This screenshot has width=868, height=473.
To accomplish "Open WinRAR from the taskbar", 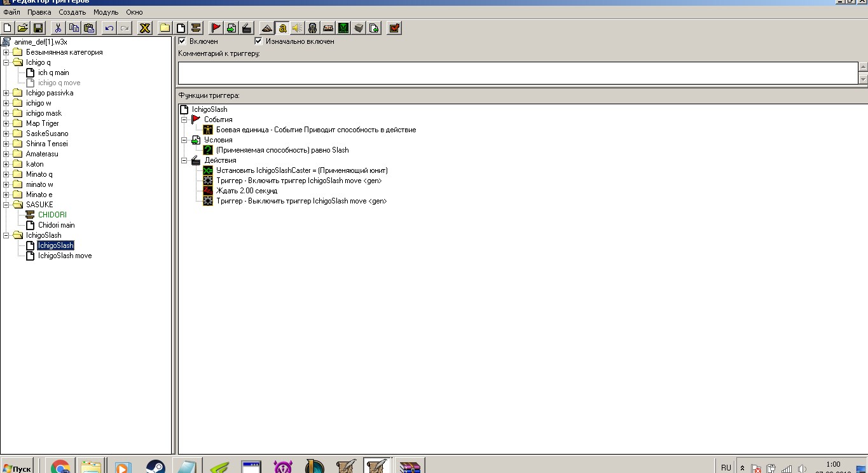I will click(410, 467).
